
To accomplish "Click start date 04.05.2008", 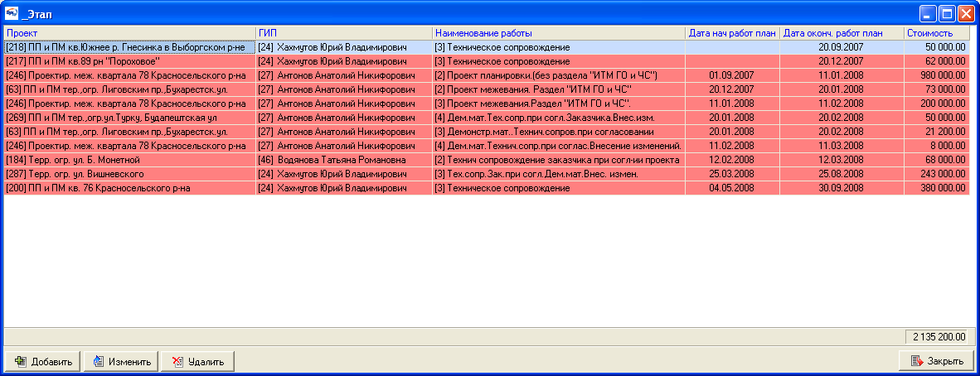I will (732, 188).
